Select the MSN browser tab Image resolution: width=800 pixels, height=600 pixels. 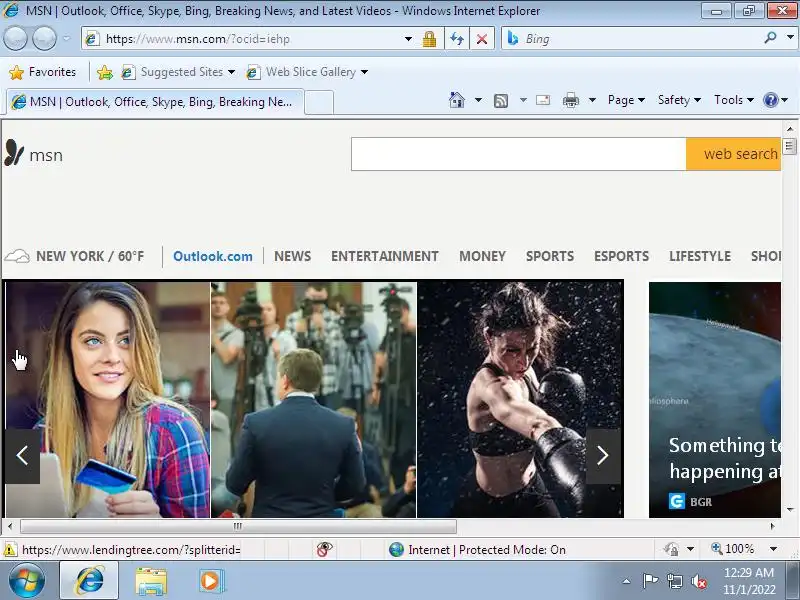pyautogui.click(x=156, y=102)
